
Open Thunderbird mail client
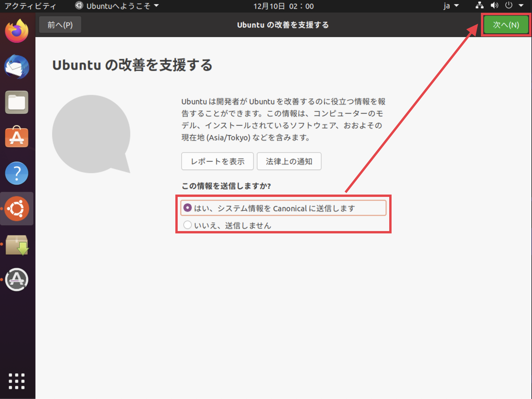[16, 66]
